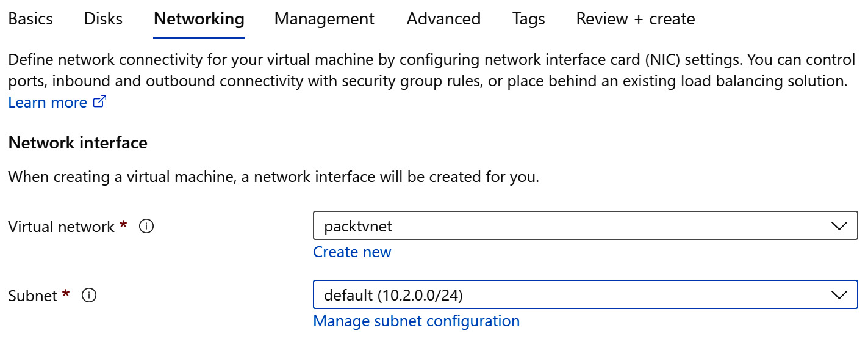The height and width of the screenshot is (339, 868).
Task: Click the packtvnet value in Virtual network box
Action: tap(358, 227)
